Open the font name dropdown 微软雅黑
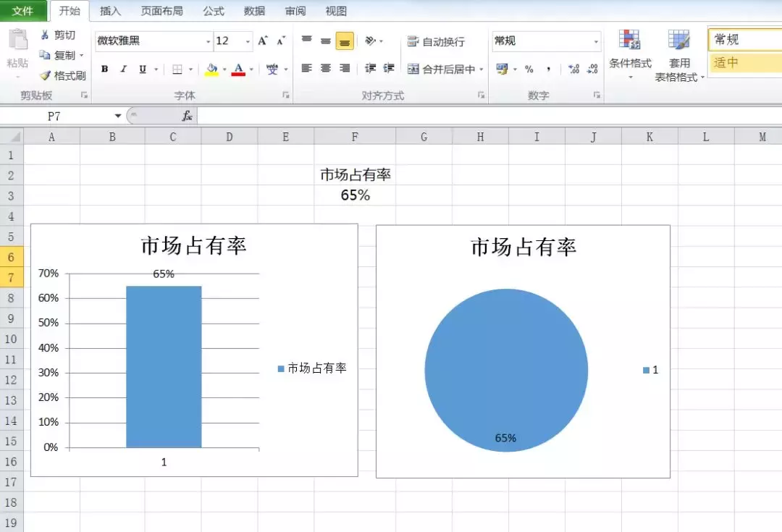 (x=208, y=41)
